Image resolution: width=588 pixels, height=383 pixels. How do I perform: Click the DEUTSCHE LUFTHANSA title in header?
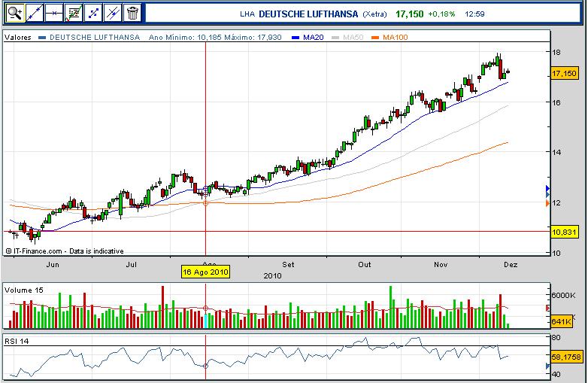[x=308, y=14]
